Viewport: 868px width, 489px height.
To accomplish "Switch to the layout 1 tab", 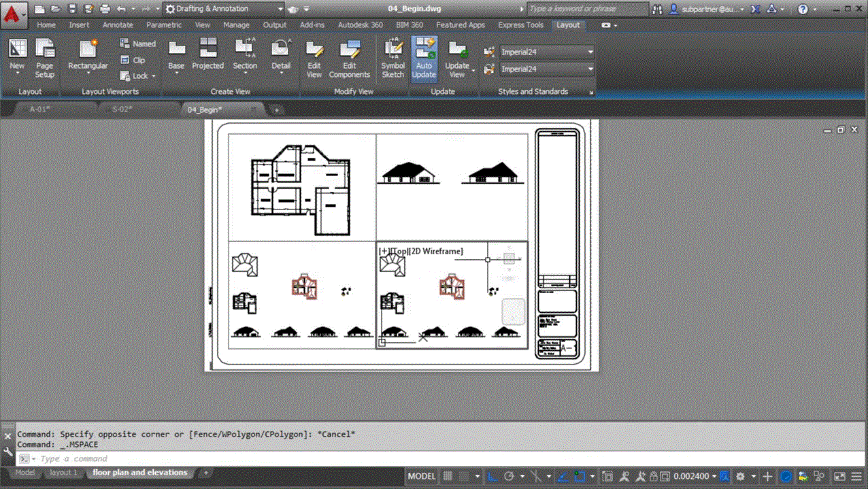I will [x=64, y=472].
